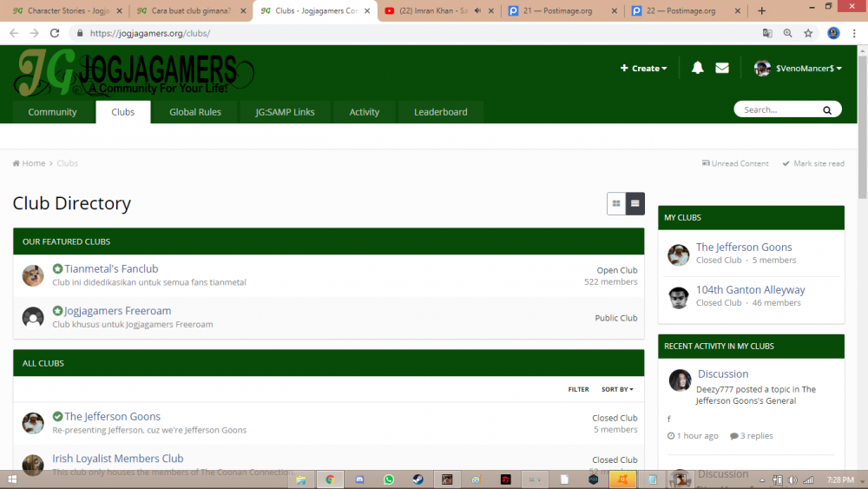Open the Chrome three-dot menu
Viewport: 868px width, 489px height.
pos(854,33)
